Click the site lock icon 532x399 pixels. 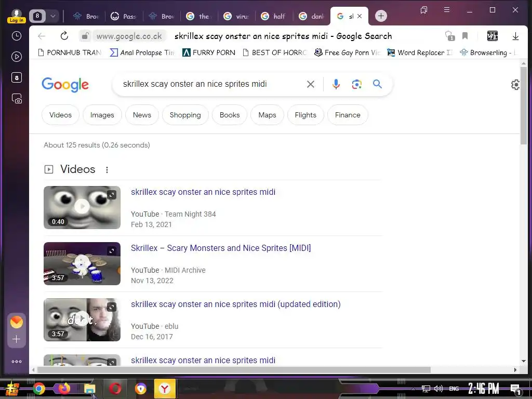pyautogui.click(x=86, y=36)
